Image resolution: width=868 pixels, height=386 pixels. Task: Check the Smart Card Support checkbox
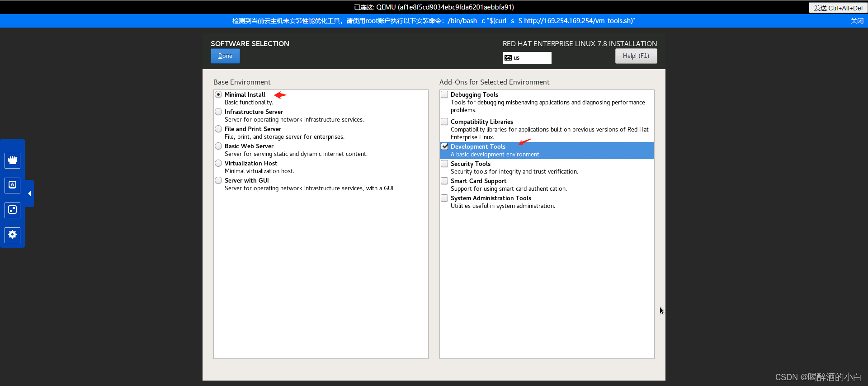click(x=444, y=181)
